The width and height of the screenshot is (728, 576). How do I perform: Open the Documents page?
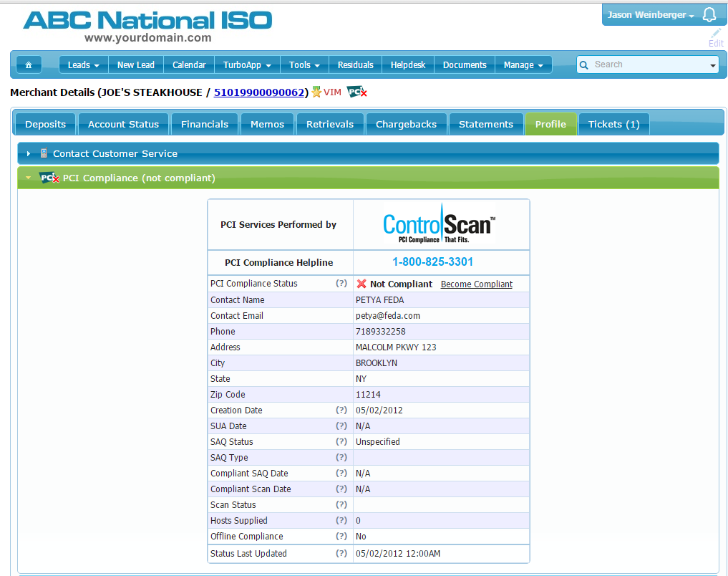pos(465,65)
